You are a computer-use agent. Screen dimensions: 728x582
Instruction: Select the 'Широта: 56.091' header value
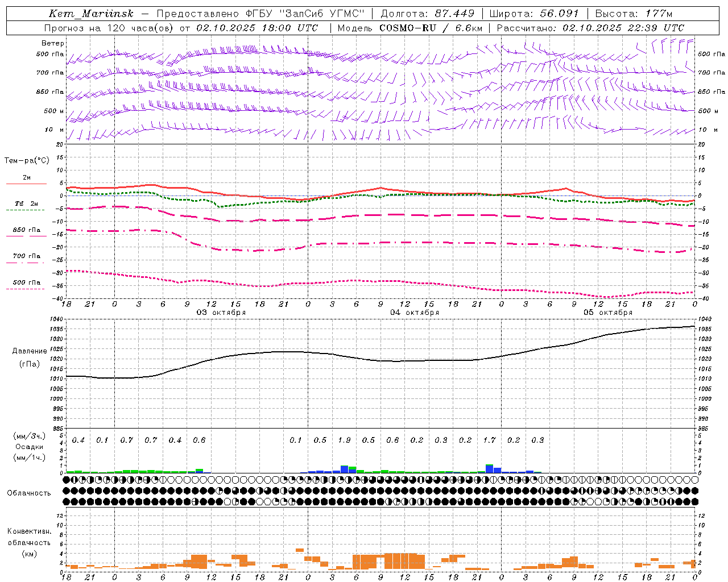click(533, 14)
